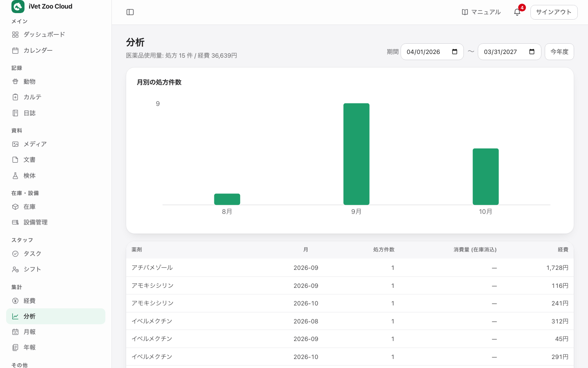Click the manual book icon
The height and width of the screenshot is (368, 588).
(465, 12)
